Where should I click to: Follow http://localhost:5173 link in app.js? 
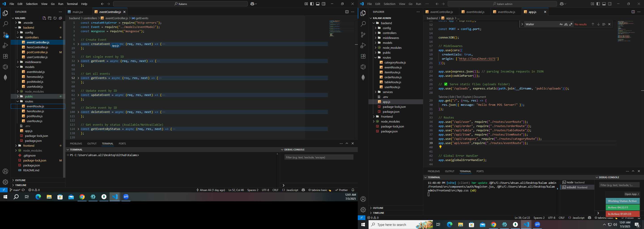(x=477, y=59)
